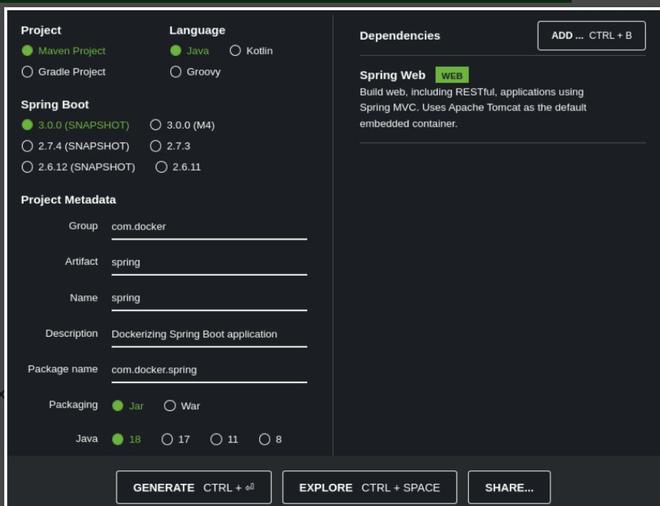Edit the Description text field
The height and width of the screenshot is (506, 660).
pyautogui.click(x=209, y=335)
